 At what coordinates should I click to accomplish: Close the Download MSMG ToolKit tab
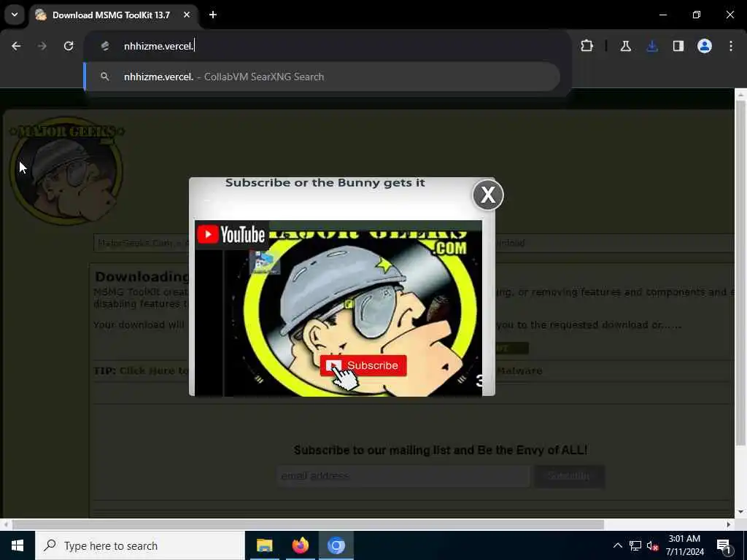[187, 15]
